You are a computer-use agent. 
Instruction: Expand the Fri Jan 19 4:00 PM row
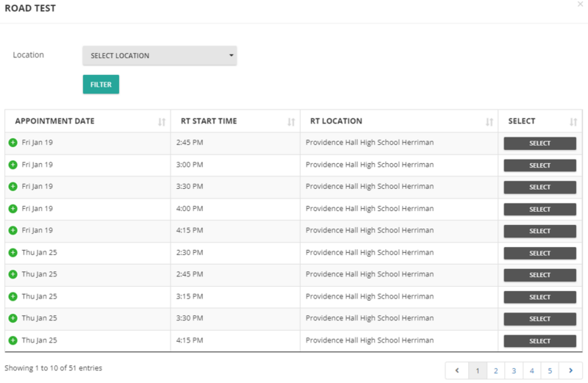coord(12,209)
